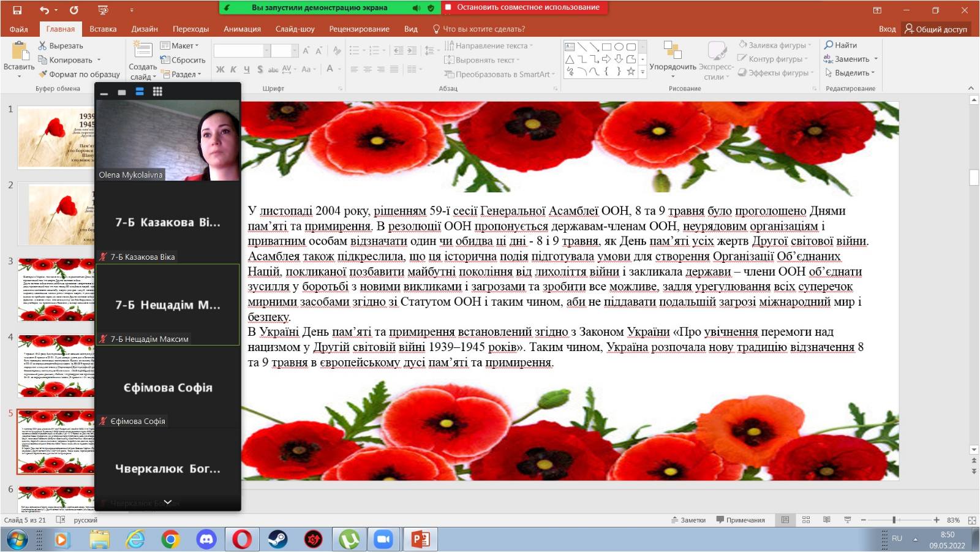Screen dimensions: 980x552
Task: Open the Упорядочить arrange dropdown
Action: tap(673, 61)
